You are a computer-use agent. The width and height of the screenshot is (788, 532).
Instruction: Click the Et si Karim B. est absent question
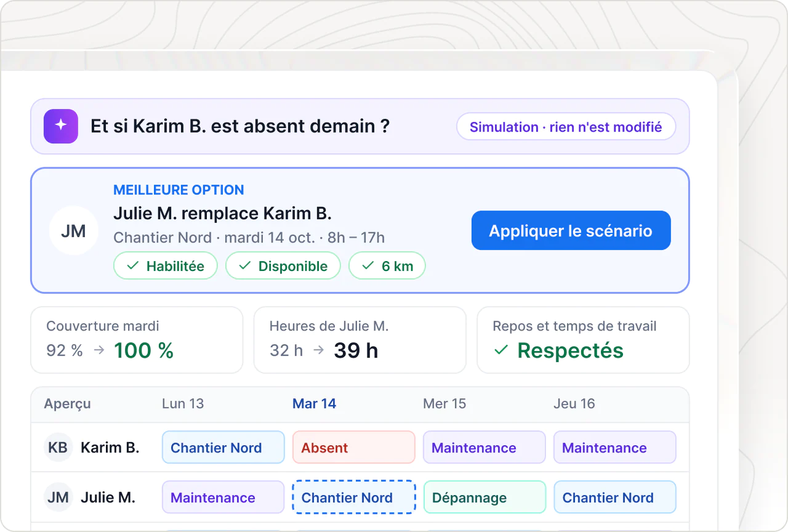tap(240, 126)
